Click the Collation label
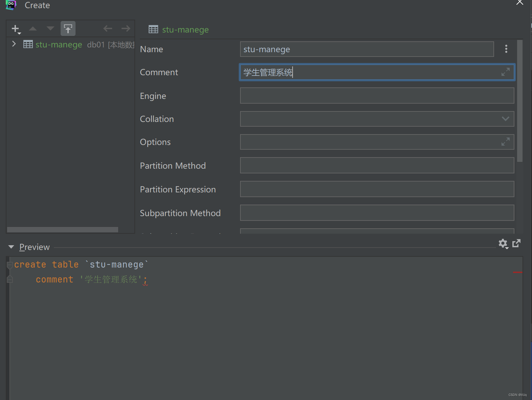The height and width of the screenshot is (400, 532). (157, 119)
